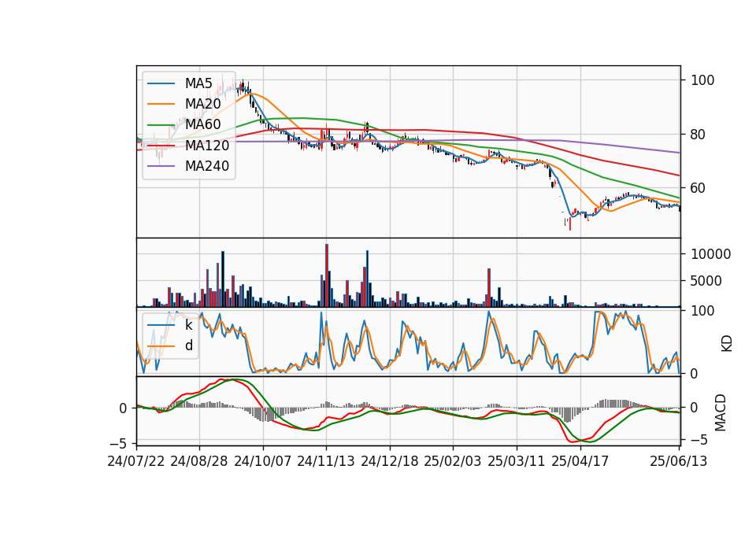Screen dimensions: 756x543
Task: Click the 24/11/13 date axis label
Action: 326,461
